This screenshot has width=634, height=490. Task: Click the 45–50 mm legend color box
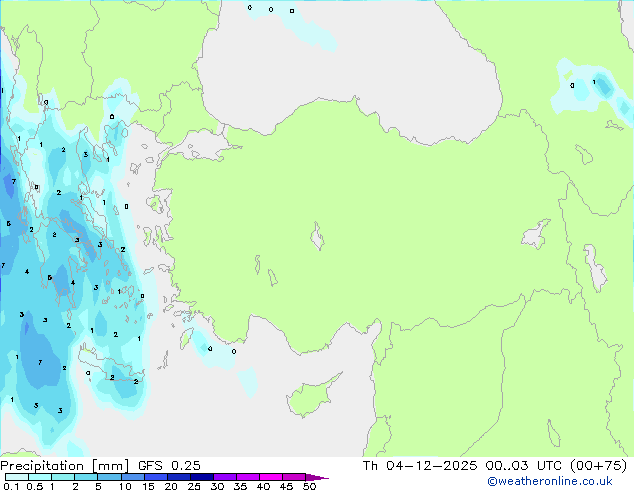pos(294,477)
